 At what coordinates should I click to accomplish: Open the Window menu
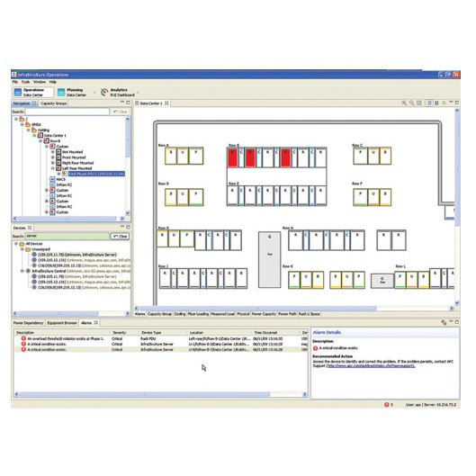(40, 82)
